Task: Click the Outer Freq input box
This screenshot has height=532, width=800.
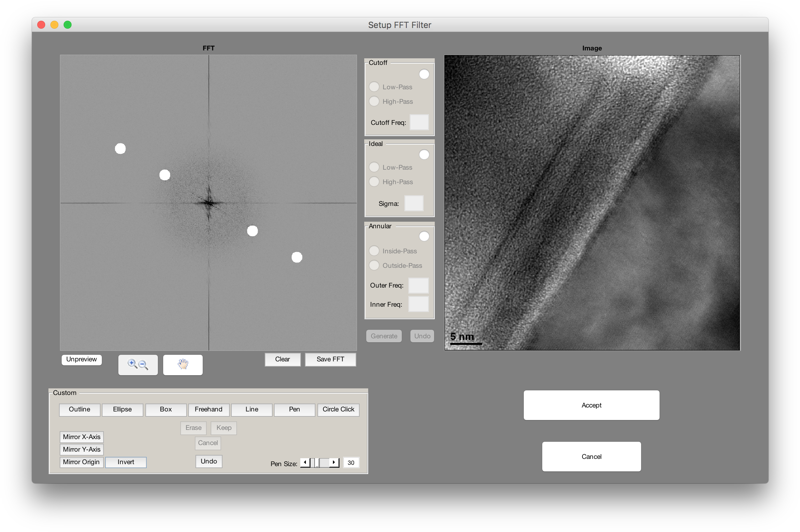Action: pos(418,285)
